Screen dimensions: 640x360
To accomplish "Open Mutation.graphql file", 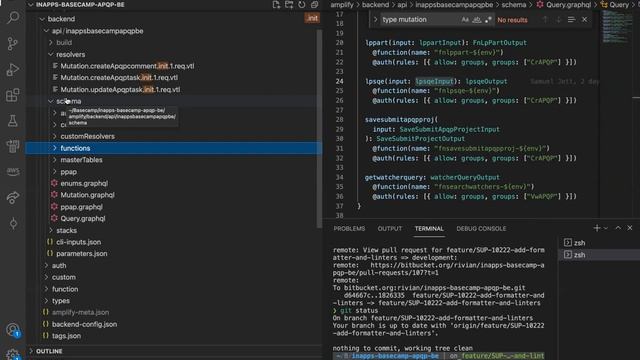I will 174,195.
